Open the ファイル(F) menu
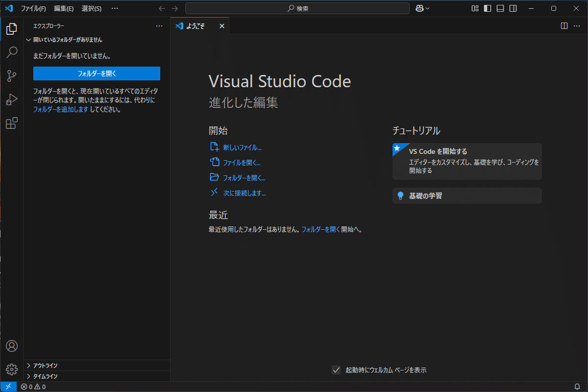This screenshot has width=588, height=392. [33, 8]
